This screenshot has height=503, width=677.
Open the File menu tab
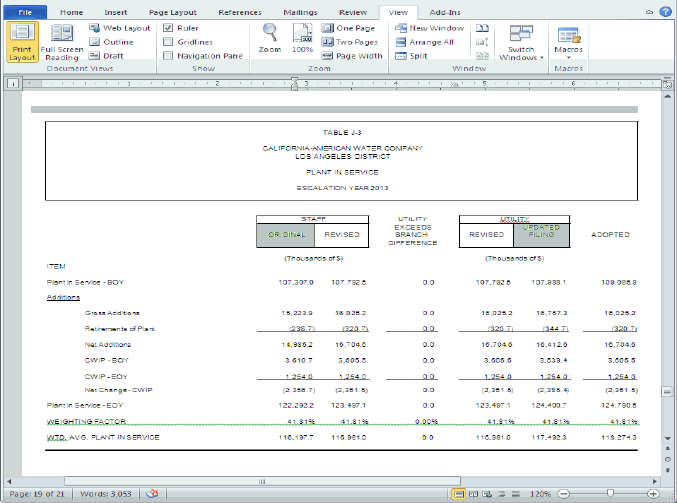(x=25, y=11)
